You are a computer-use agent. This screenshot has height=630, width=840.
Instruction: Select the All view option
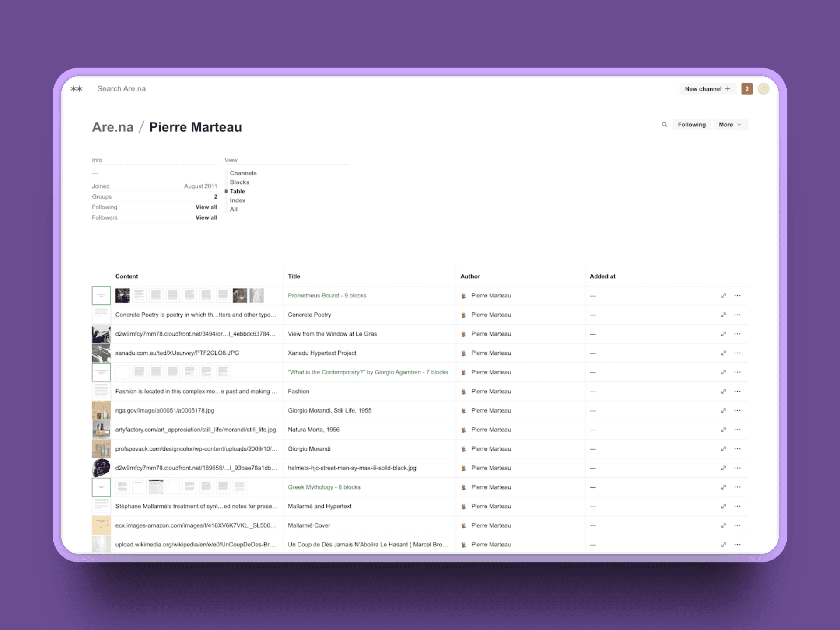click(x=234, y=210)
